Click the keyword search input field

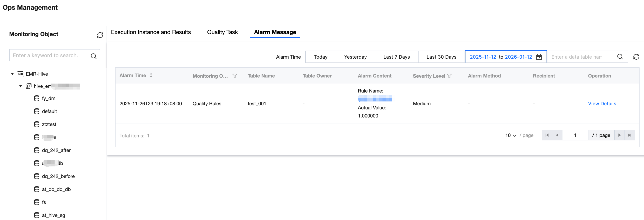[x=48, y=56]
